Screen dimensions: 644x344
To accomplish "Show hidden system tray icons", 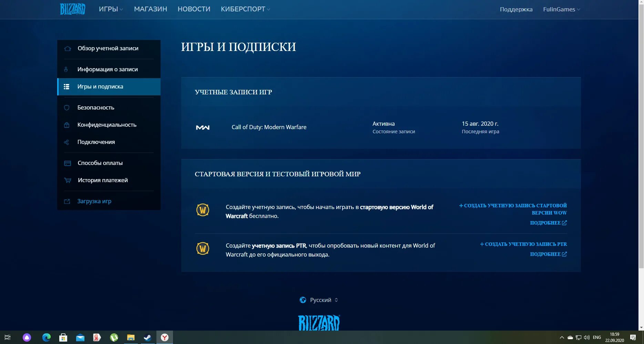I will point(562,337).
